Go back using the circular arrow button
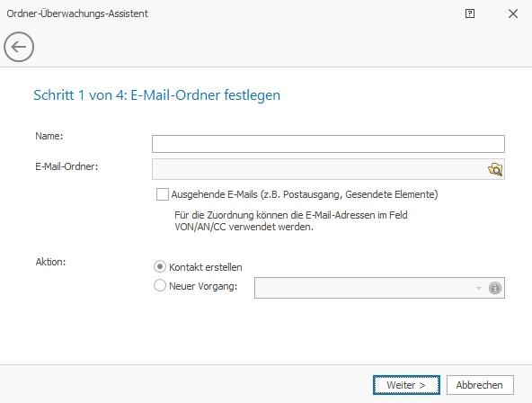Screen dimensions: 532x403 (x=19, y=47)
